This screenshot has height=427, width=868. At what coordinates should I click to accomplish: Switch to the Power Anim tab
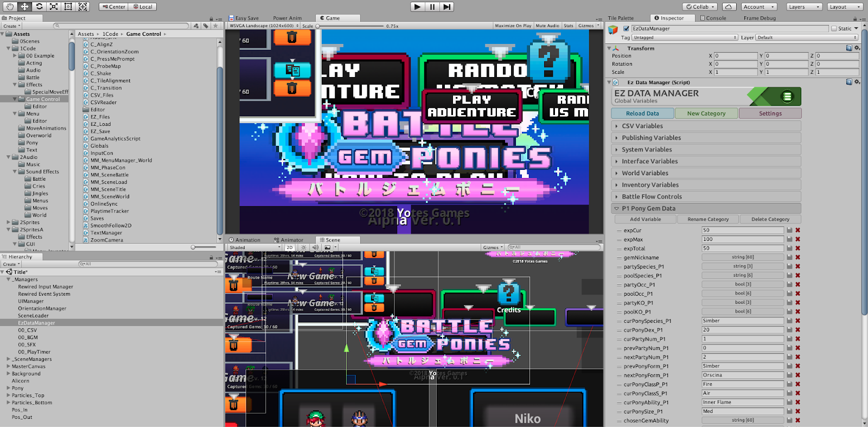[x=288, y=18]
